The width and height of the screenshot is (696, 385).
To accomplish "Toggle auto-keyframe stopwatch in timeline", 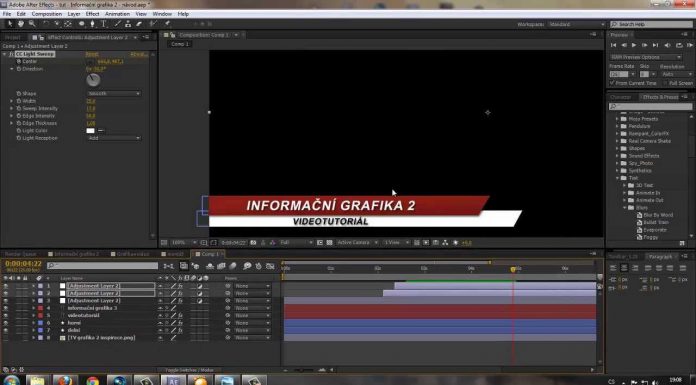I will [x=258, y=266].
